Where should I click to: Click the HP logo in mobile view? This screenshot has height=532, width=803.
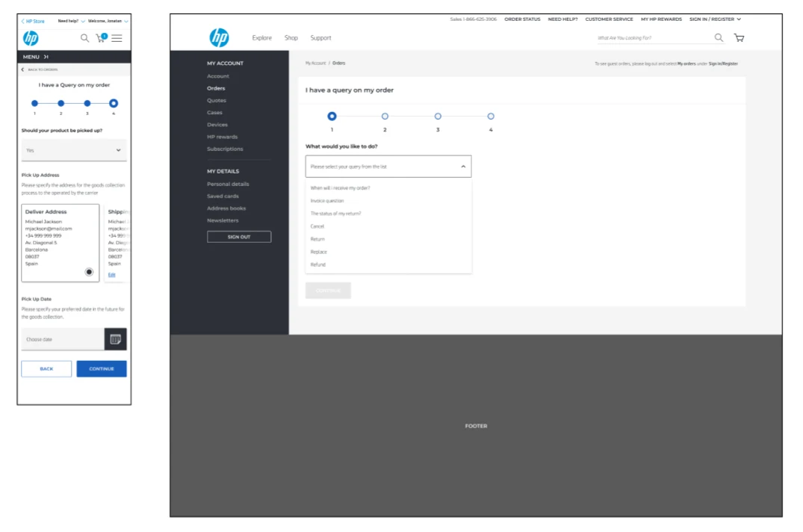coord(31,38)
